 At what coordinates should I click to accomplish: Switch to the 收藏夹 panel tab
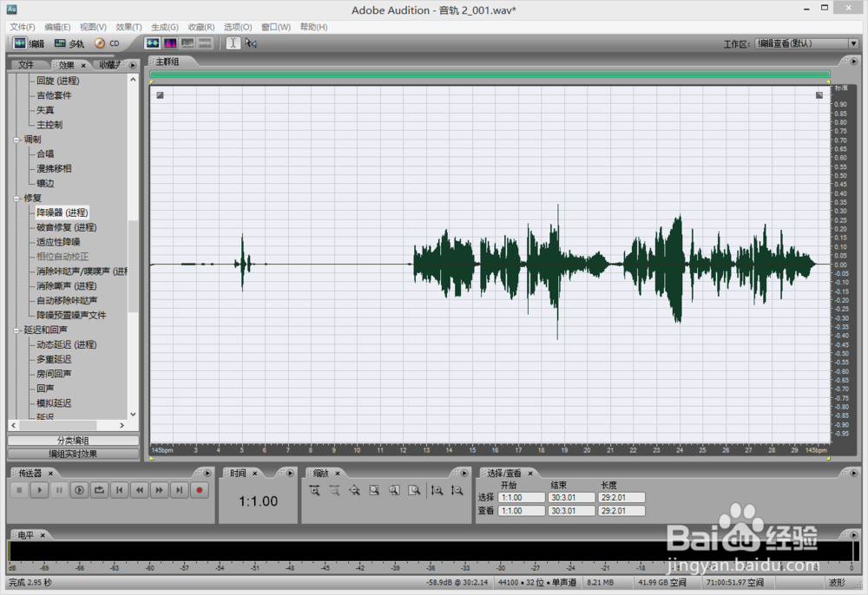click(109, 65)
